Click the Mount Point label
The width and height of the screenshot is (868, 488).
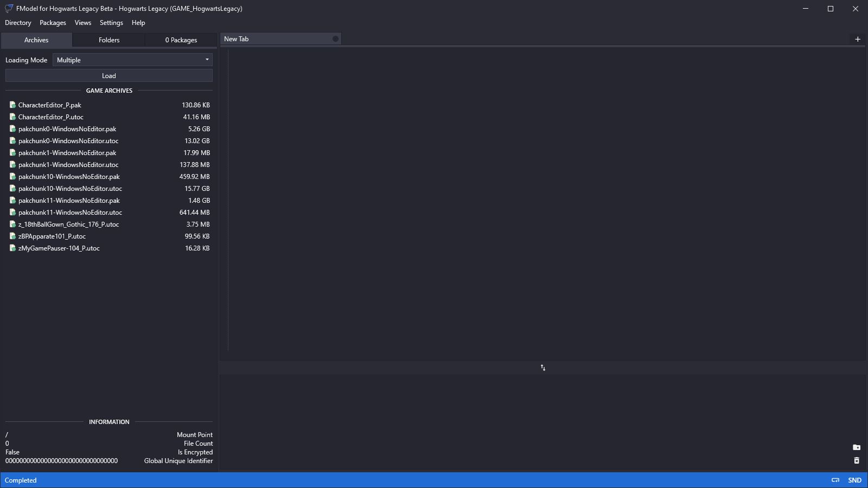point(195,435)
